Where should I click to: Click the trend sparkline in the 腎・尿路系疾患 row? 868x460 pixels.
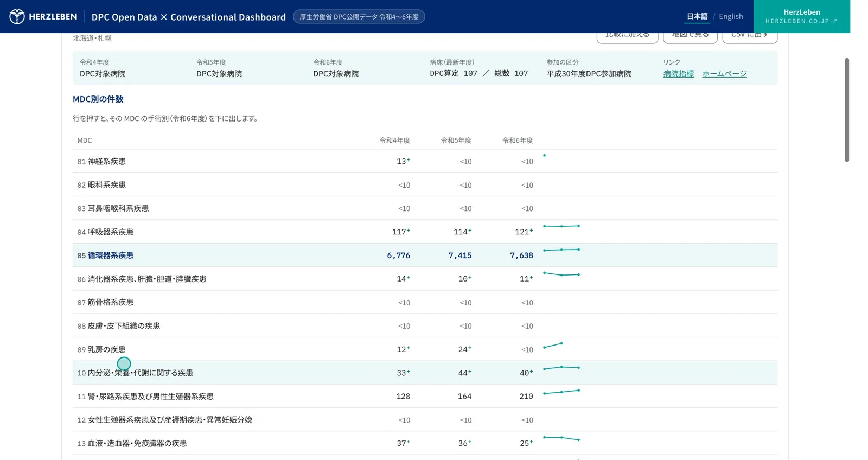(x=561, y=392)
